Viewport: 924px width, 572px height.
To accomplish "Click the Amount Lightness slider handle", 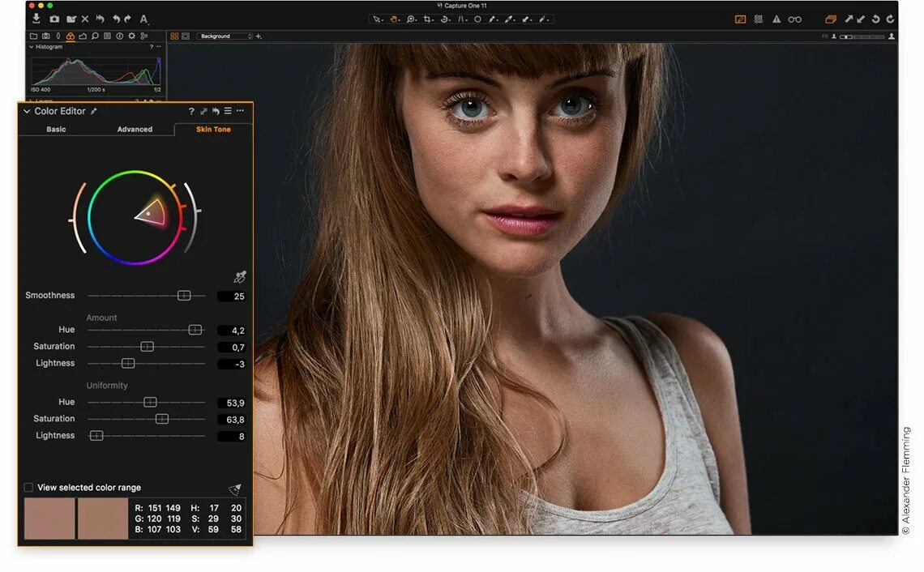I will (128, 363).
